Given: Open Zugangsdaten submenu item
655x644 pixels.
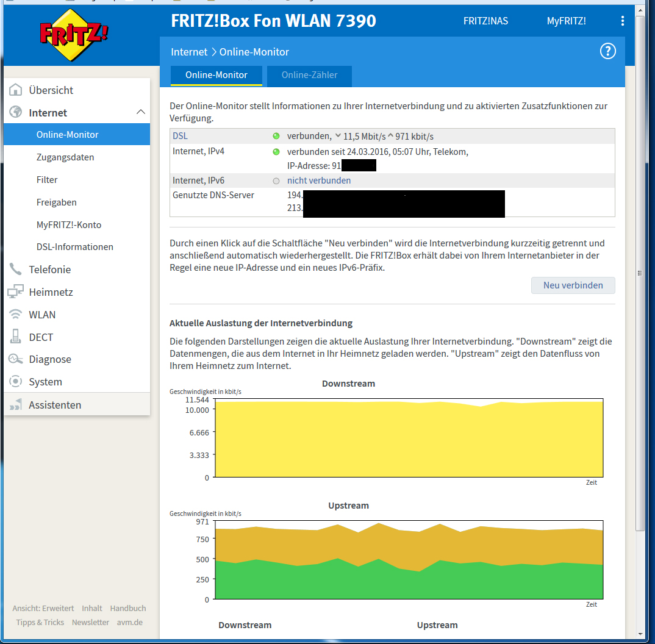Looking at the screenshot, I should point(65,157).
